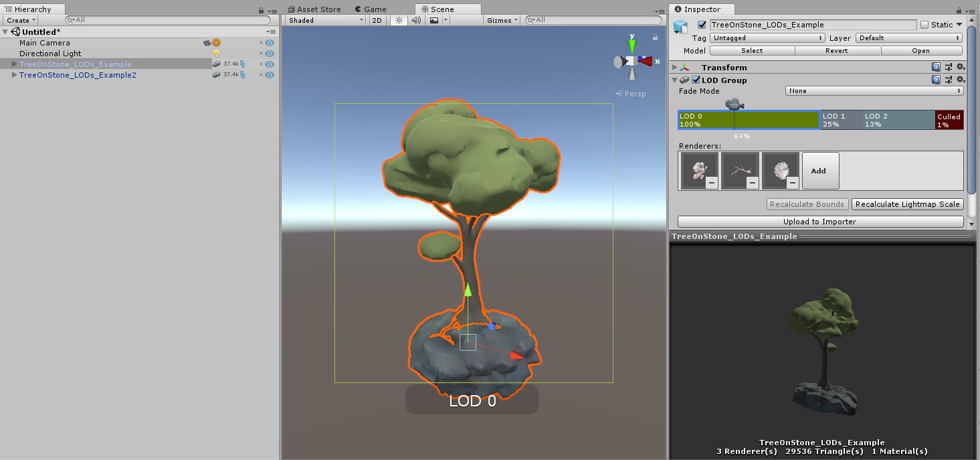The image size is (980, 460).
Task: Open LOD Group gear settings menu
Action: click(960, 80)
